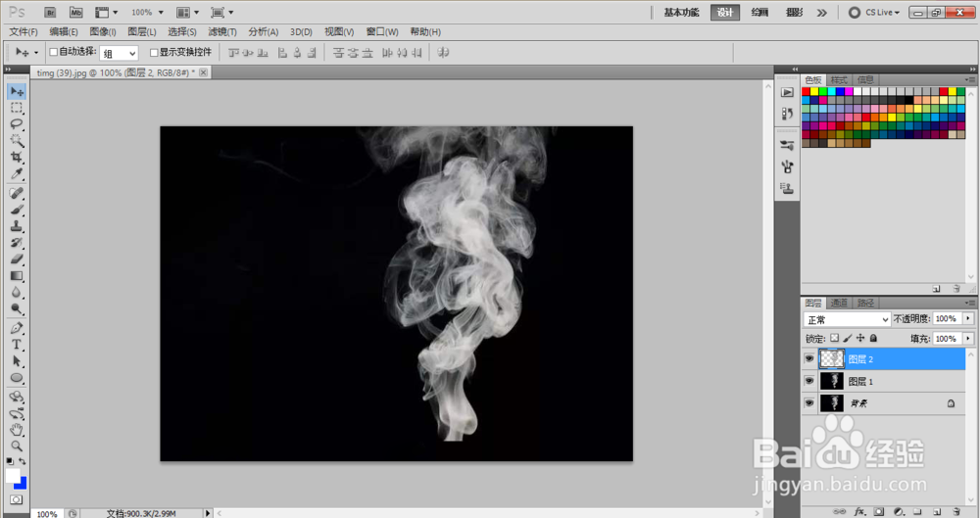Switch to 设计 workspace
Screen dimensions: 980x518
click(x=725, y=13)
